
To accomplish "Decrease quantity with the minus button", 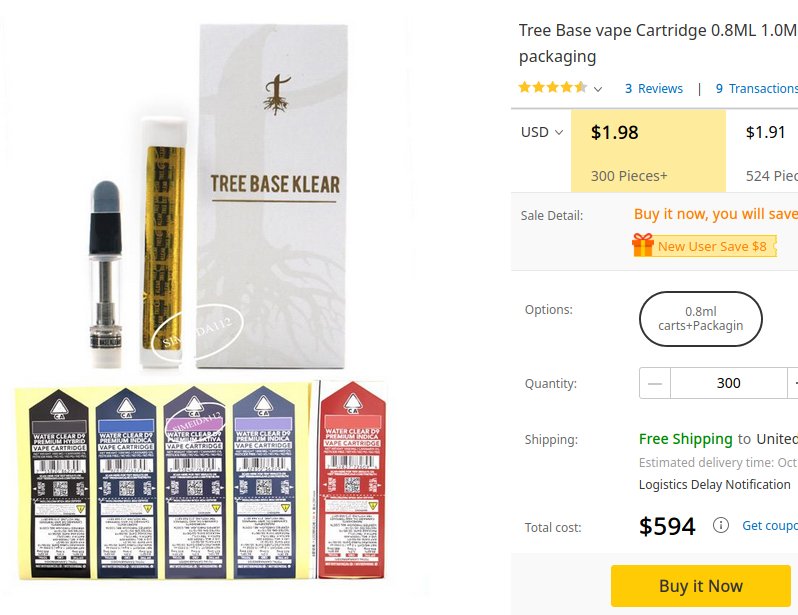I will [x=655, y=383].
